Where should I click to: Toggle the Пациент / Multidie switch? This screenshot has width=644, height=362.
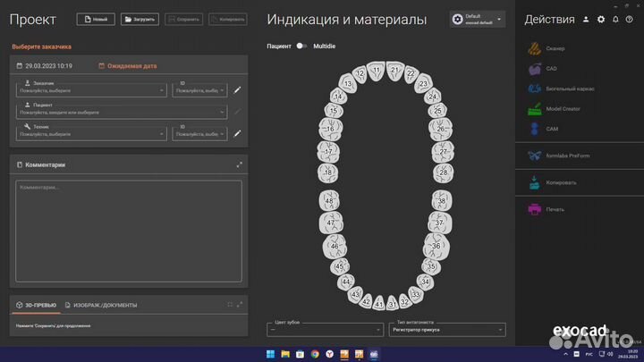pos(301,46)
